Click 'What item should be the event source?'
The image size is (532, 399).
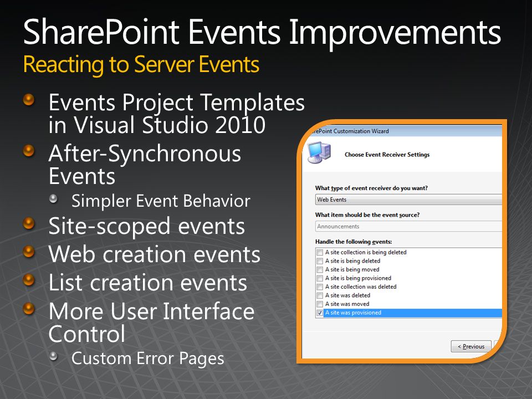(x=367, y=215)
